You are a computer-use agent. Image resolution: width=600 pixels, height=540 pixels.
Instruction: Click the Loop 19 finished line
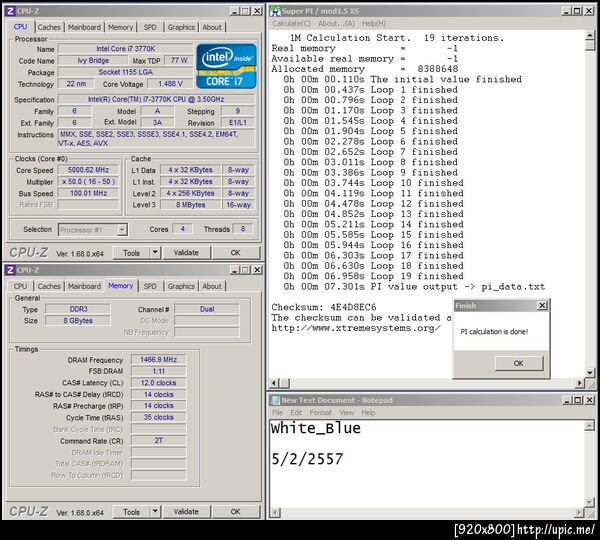click(373, 276)
